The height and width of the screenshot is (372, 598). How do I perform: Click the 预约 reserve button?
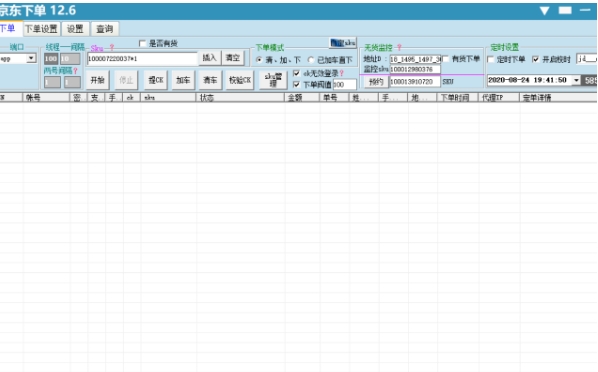376,82
